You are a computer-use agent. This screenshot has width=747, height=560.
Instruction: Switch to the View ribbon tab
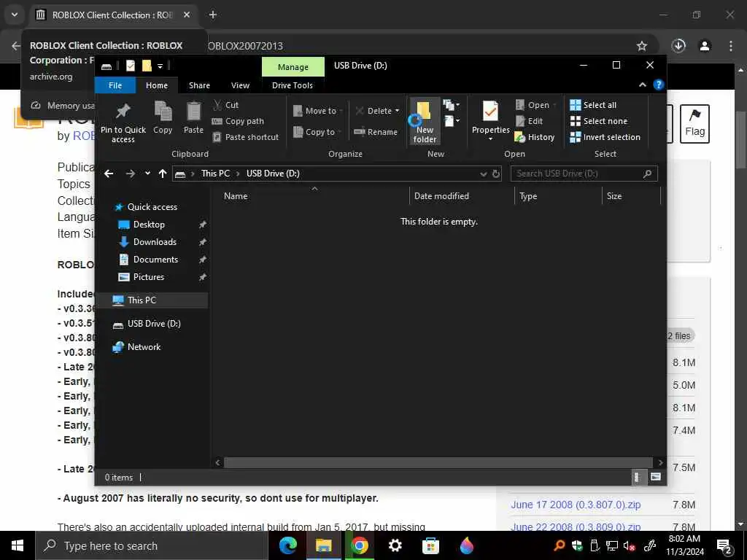click(240, 85)
